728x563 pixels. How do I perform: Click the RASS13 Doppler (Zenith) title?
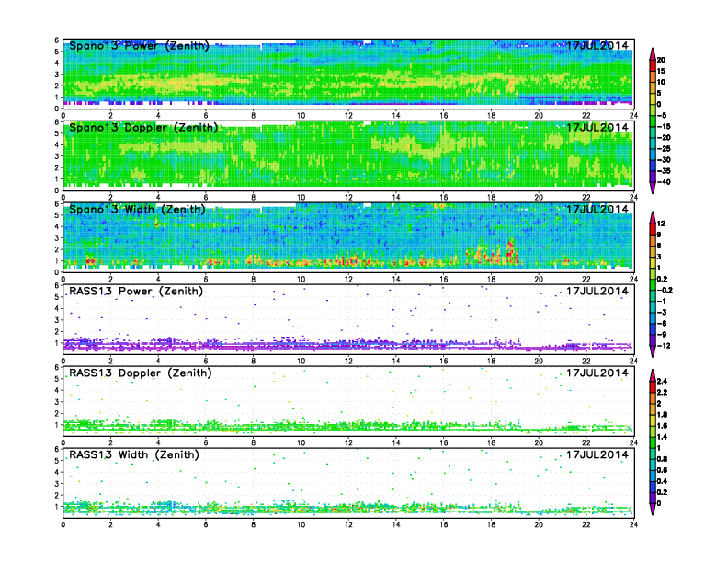141,373
